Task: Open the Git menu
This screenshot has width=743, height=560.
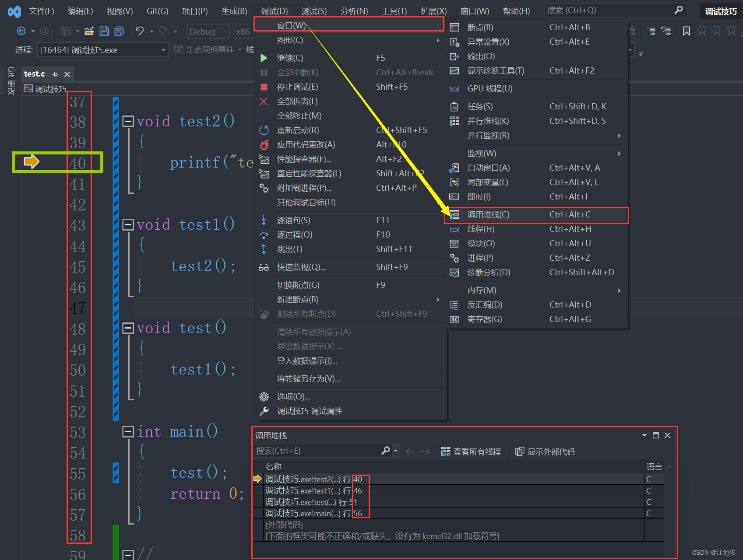Action: click(x=158, y=11)
